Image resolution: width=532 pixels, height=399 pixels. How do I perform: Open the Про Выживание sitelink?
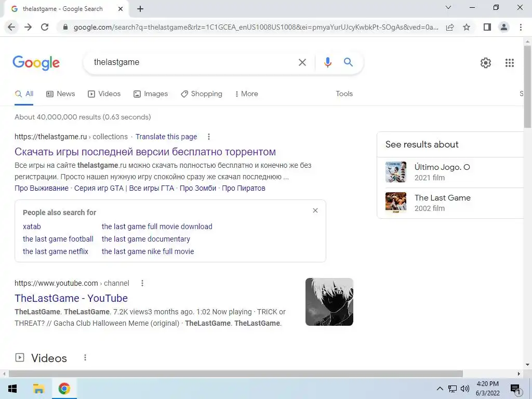coord(42,188)
